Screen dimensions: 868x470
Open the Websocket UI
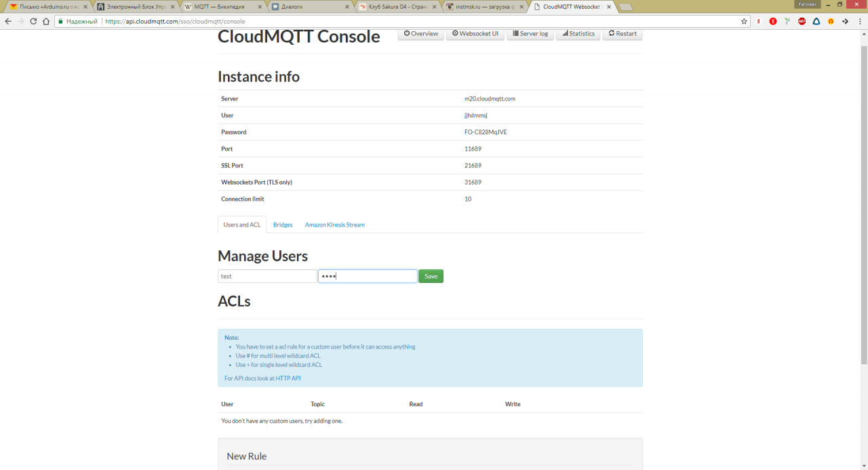pos(475,33)
